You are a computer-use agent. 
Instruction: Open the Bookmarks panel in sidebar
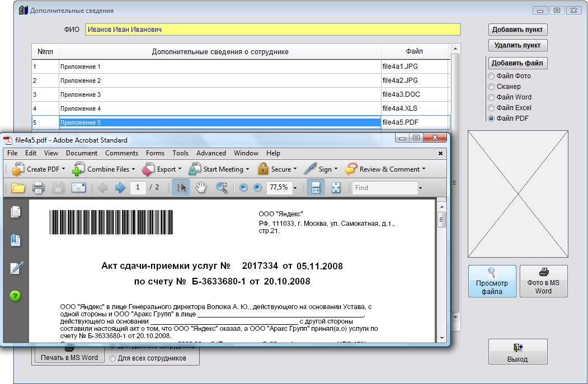(16, 240)
